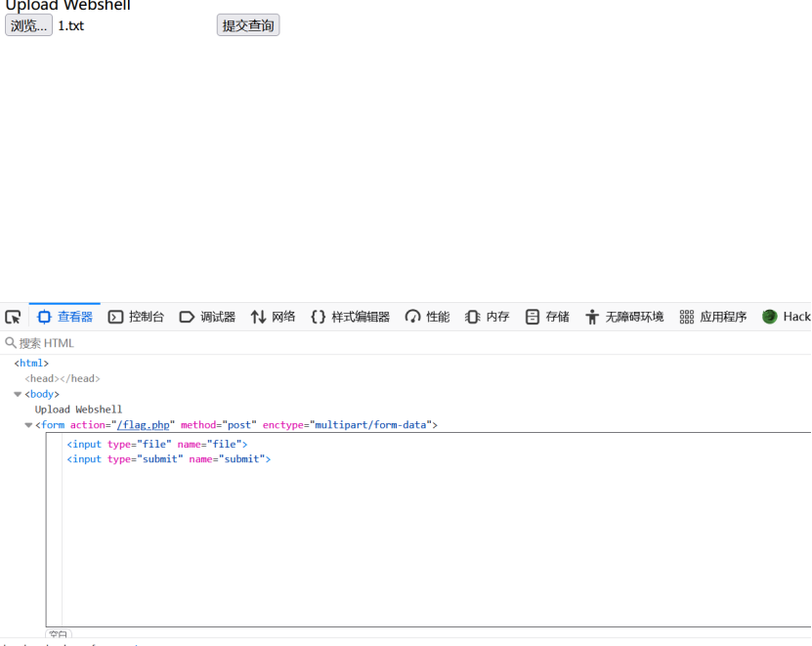This screenshot has width=812, height=646.
Task: Select the head element node
Action: [63, 378]
